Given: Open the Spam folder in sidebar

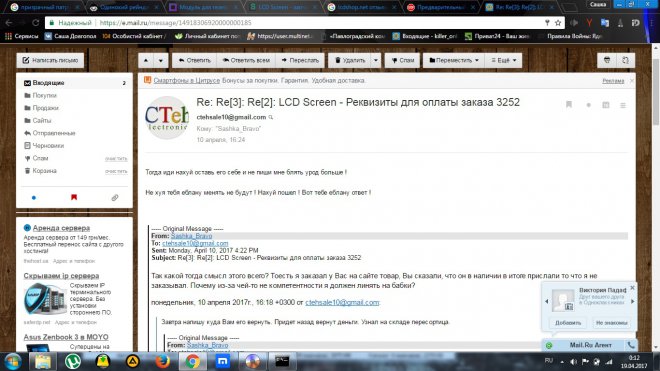Looking at the screenshot, I should point(40,158).
